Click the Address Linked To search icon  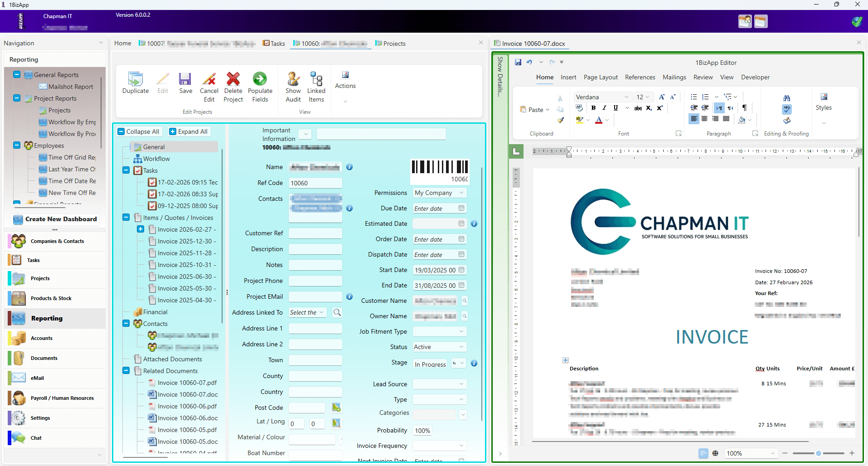click(x=337, y=312)
